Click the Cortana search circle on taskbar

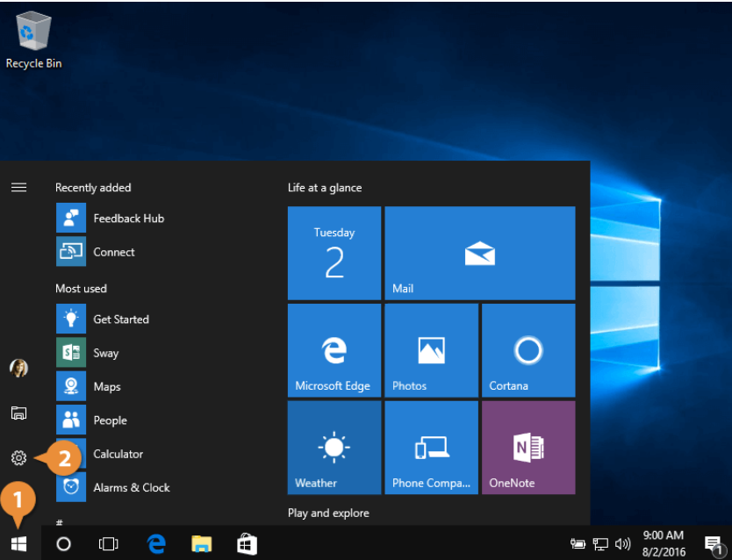pos(62,543)
